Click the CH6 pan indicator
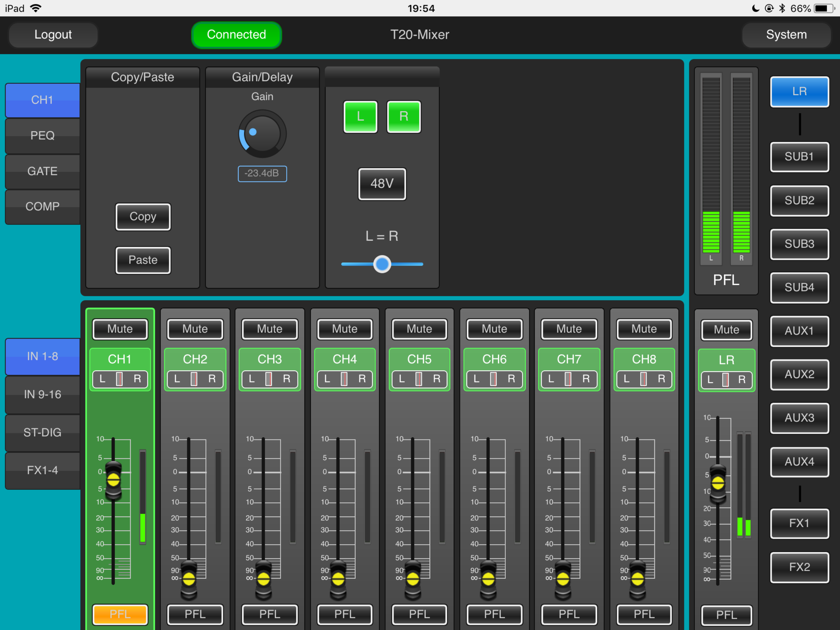Image resolution: width=840 pixels, height=630 pixels. pos(494,379)
